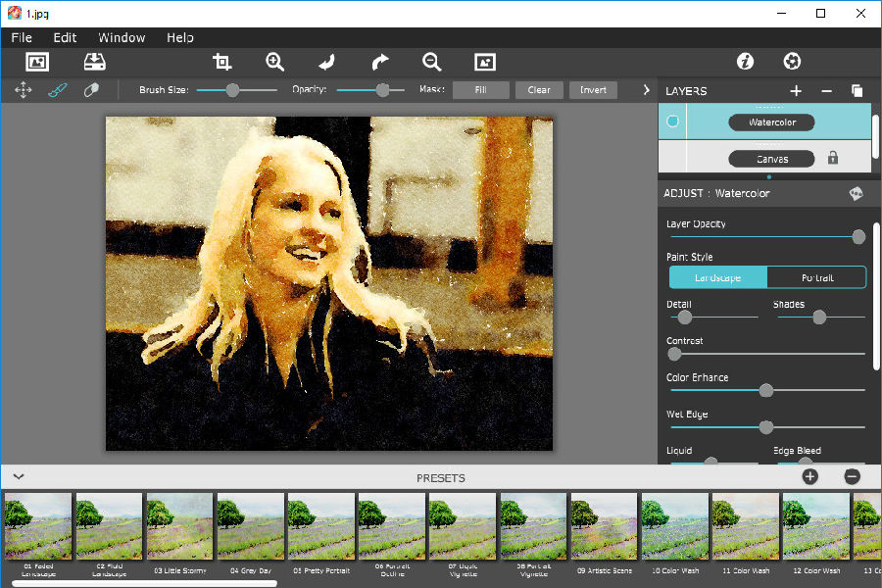Viewport: 882px width, 588px height.
Task: Expand the toolbar overflow arrow
Action: pos(646,90)
